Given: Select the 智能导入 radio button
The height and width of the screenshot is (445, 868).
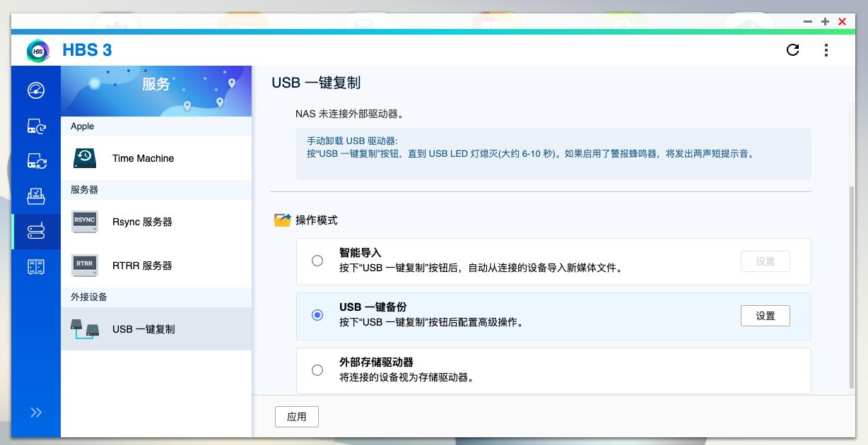Looking at the screenshot, I should (317, 261).
